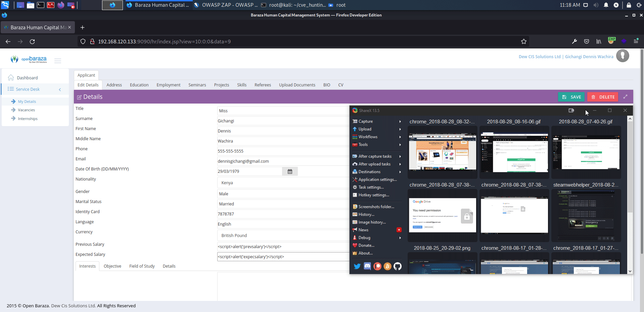Screen dimensions: 644x312
Task: Open a new Firefox tab
Action: 82,28
